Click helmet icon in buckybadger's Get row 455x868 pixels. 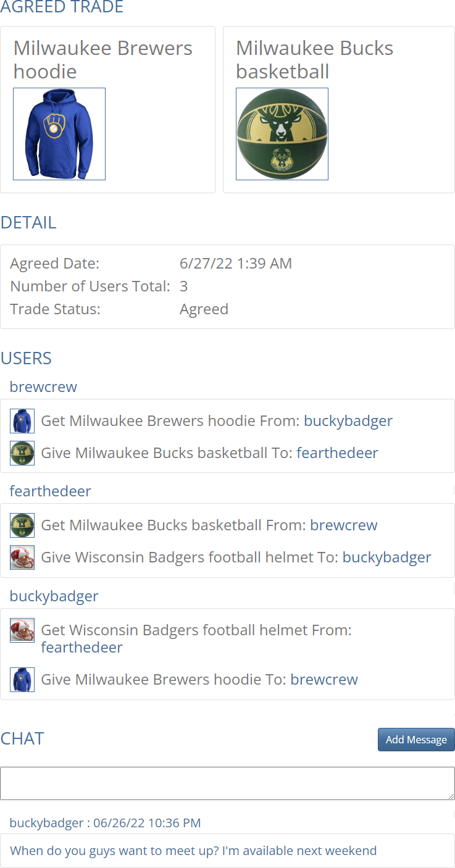pyautogui.click(x=22, y=630)
